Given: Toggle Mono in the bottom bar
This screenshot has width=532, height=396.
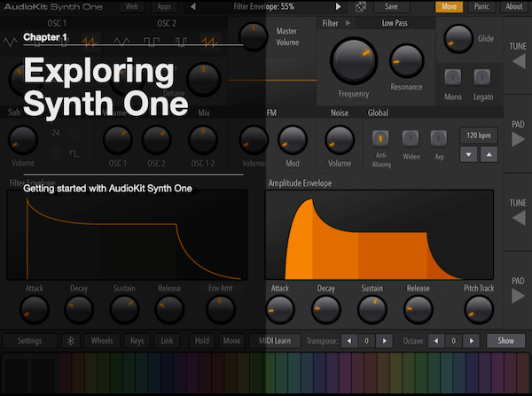Looking at the screenshot, I should click(x=231, y=341).
